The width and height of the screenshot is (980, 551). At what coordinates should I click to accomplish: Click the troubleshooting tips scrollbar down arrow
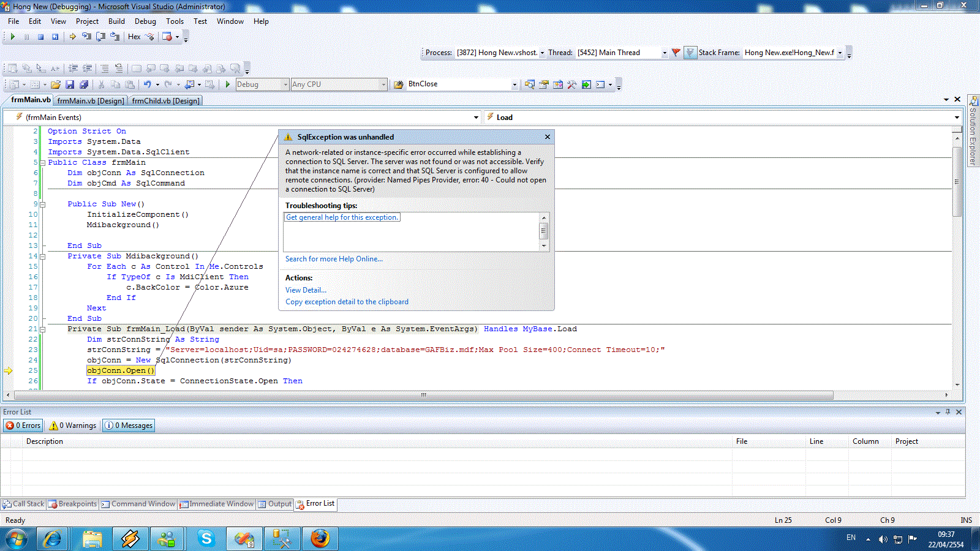tap(543, 246)
